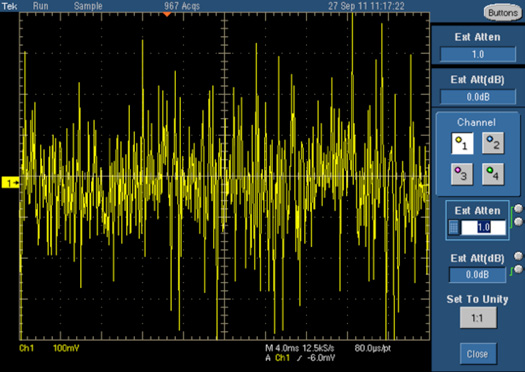Click the upper knob indicator next to Ext Atten
The image size is (525, 372).
pyautogui.click(x=518, y=209)
